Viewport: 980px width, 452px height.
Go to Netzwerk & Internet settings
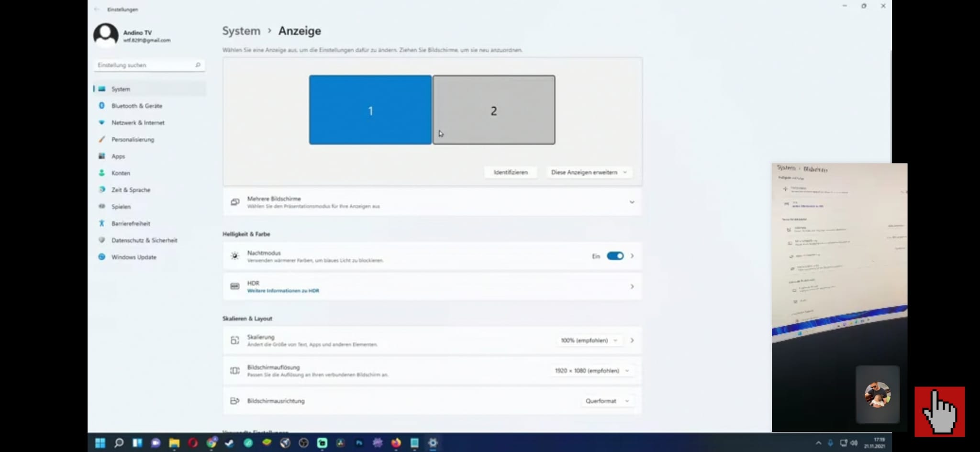click(138, 122)
